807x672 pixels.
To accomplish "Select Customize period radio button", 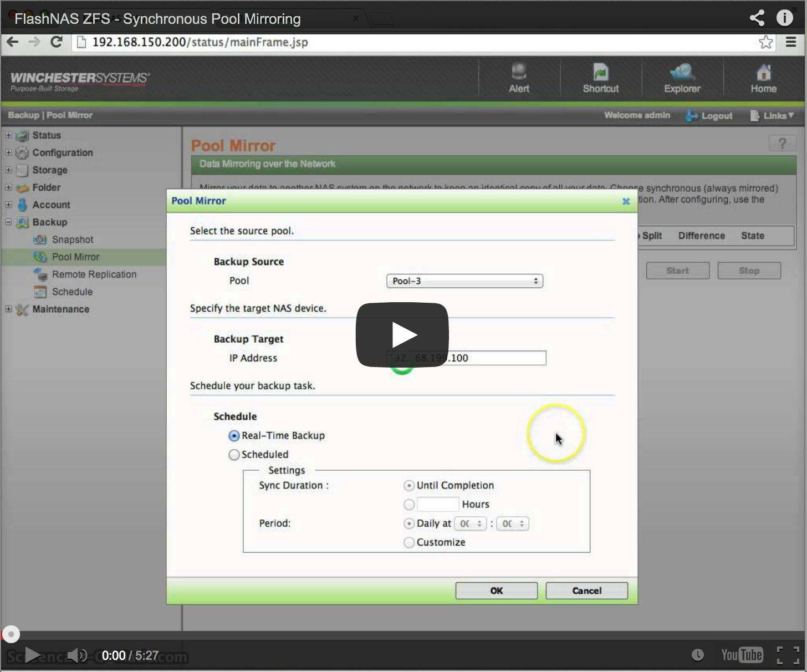I will pos(409,542).
